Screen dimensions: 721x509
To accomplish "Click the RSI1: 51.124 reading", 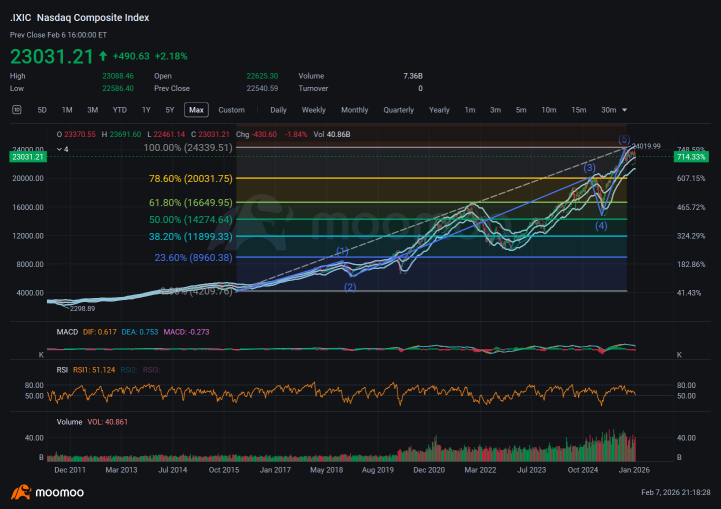I will point(94,370).
